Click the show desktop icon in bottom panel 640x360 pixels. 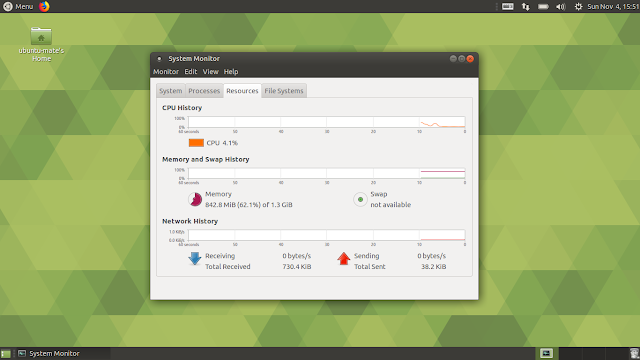pyautogui.click(x=5, y=353)
